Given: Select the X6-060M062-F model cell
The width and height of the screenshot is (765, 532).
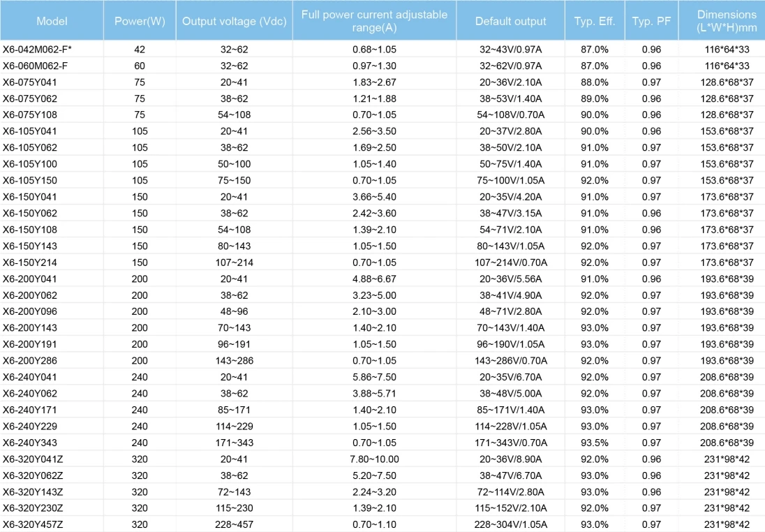Looking at the screenshot, I should point(35,66).
